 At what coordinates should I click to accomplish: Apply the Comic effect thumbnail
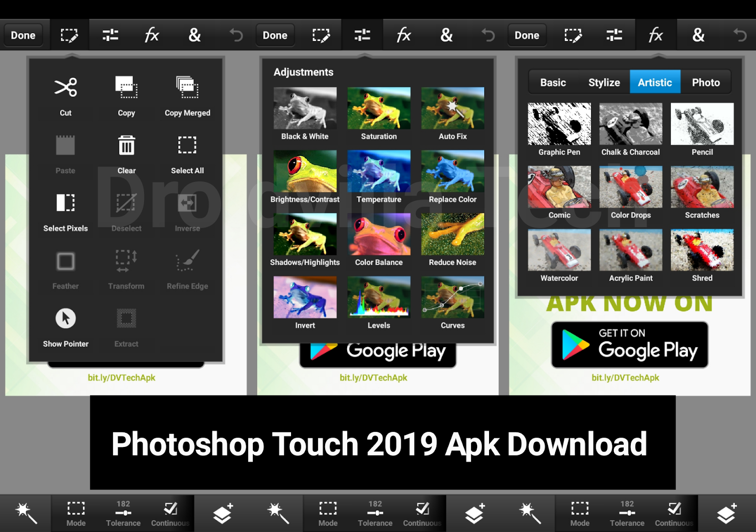tap(559, 187)
